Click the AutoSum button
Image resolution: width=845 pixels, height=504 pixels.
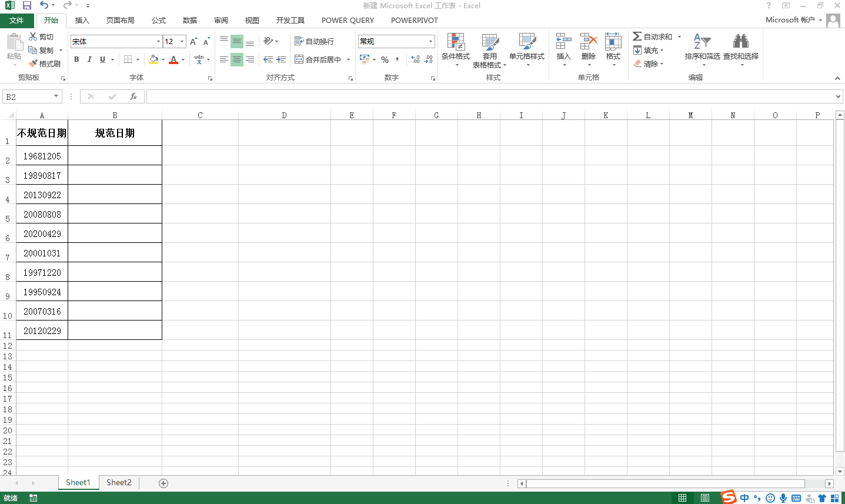(652, 36)
